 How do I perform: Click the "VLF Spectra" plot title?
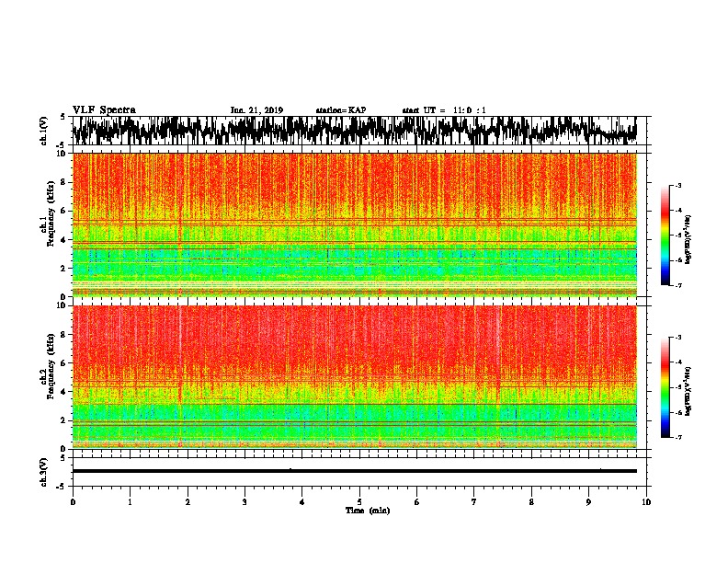point(105,110)
